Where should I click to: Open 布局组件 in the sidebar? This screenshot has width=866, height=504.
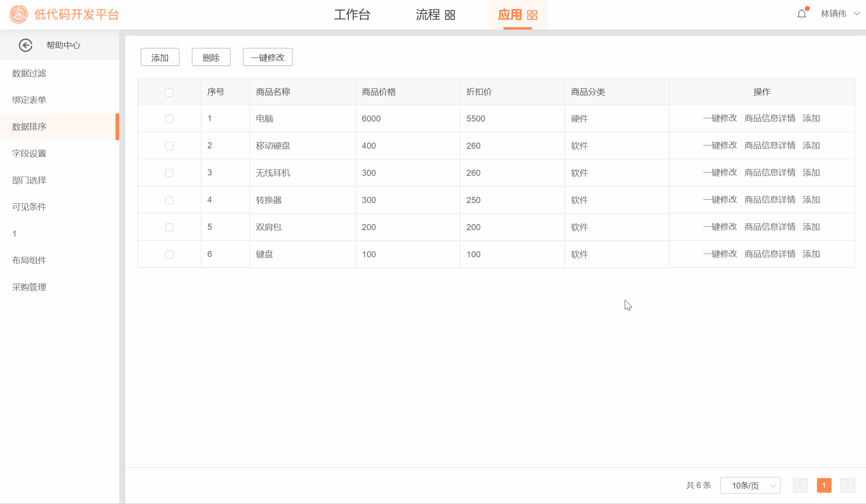pos(60,261)
